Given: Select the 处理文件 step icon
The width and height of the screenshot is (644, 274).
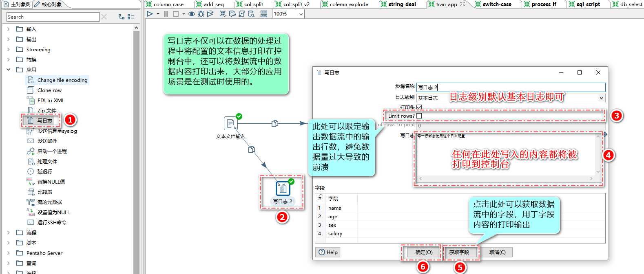Looking at the screenshot, I should (31, 161).
